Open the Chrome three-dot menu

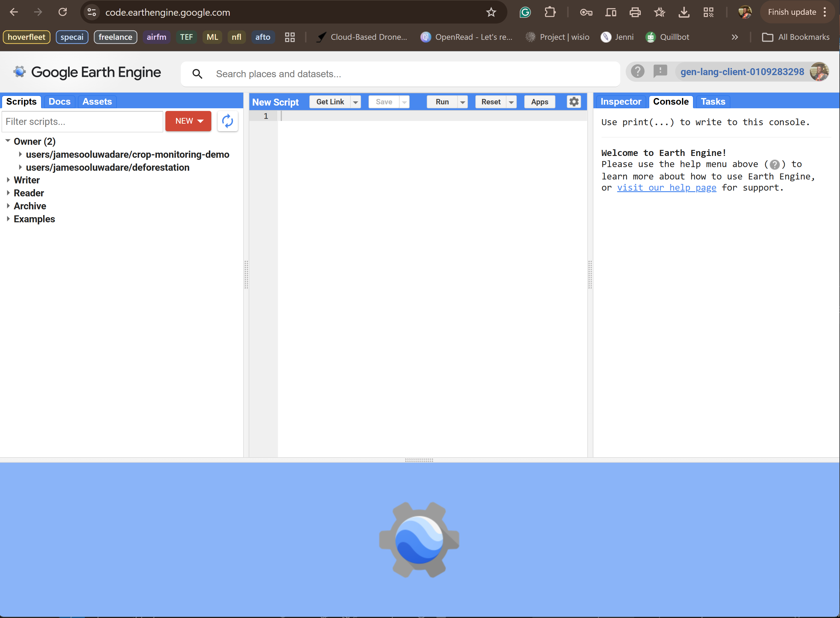point(825,12)
